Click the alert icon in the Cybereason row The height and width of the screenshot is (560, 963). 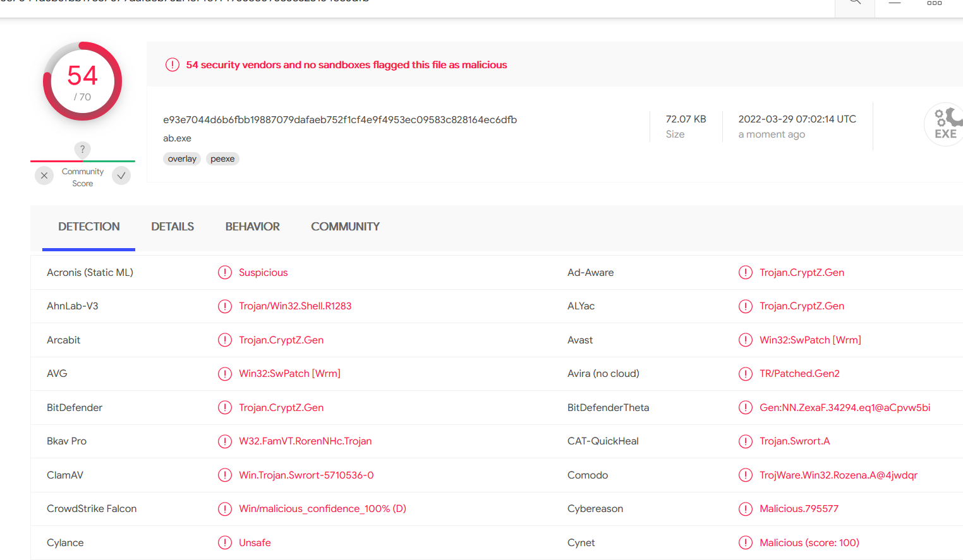746,509
